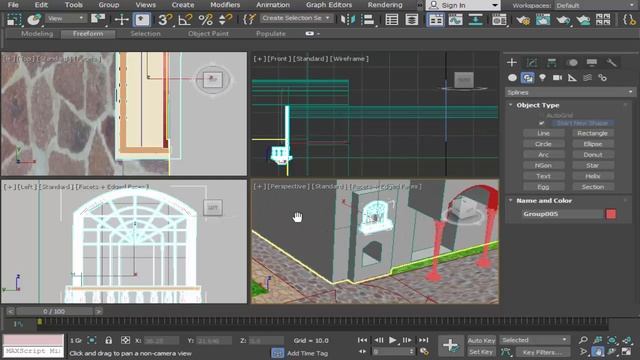Click the Play Animation button
This screenshot has width=640, height=360.
click(393, 340)
